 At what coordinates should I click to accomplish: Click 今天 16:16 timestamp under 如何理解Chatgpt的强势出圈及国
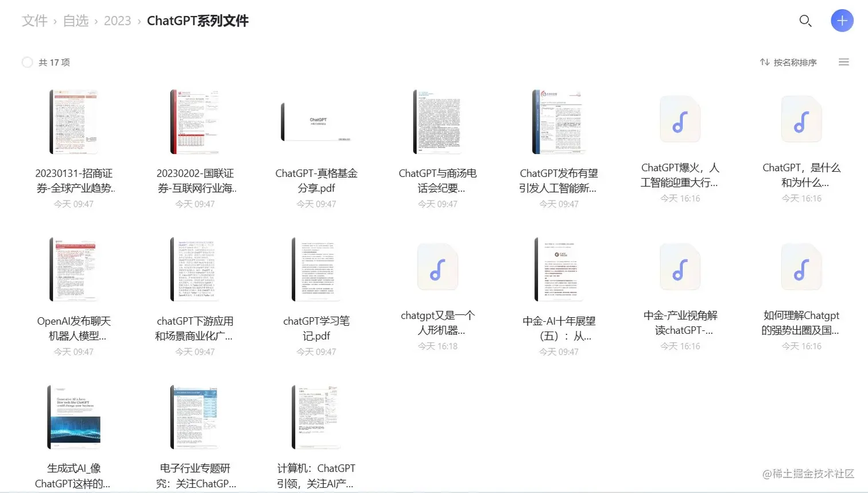(801, 346)
